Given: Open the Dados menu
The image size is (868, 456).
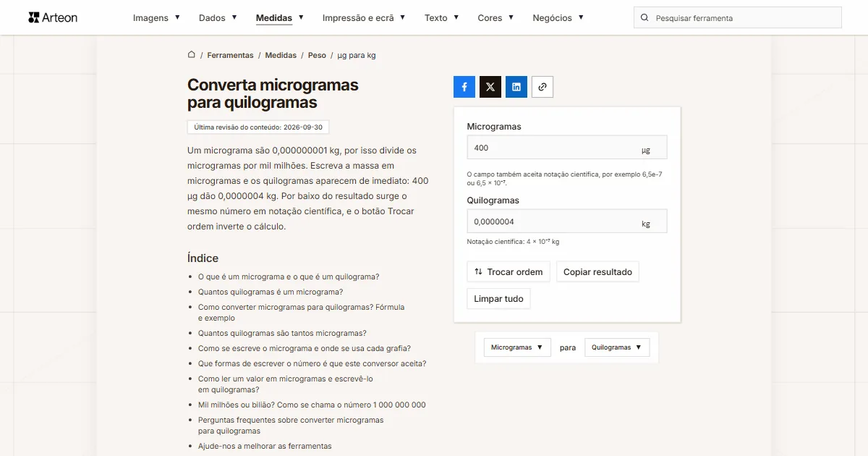Looking at the screenshot, I should [218, 18].
